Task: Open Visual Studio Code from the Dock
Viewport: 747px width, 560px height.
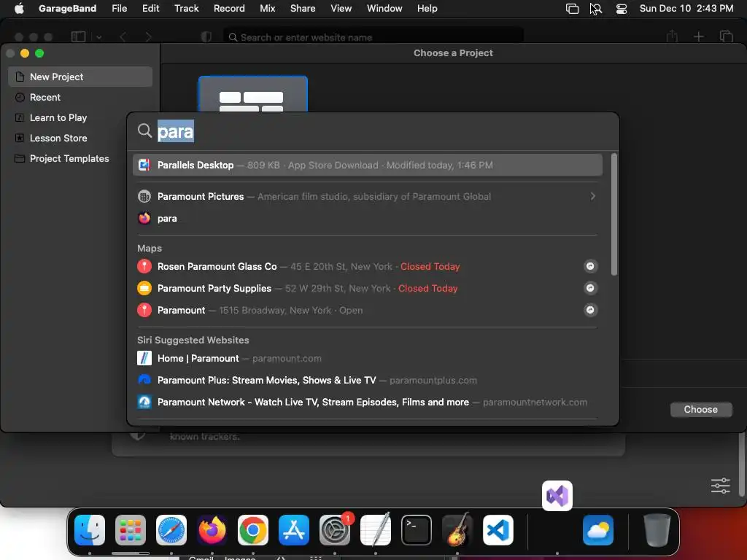Action: (x=498, y=530)
